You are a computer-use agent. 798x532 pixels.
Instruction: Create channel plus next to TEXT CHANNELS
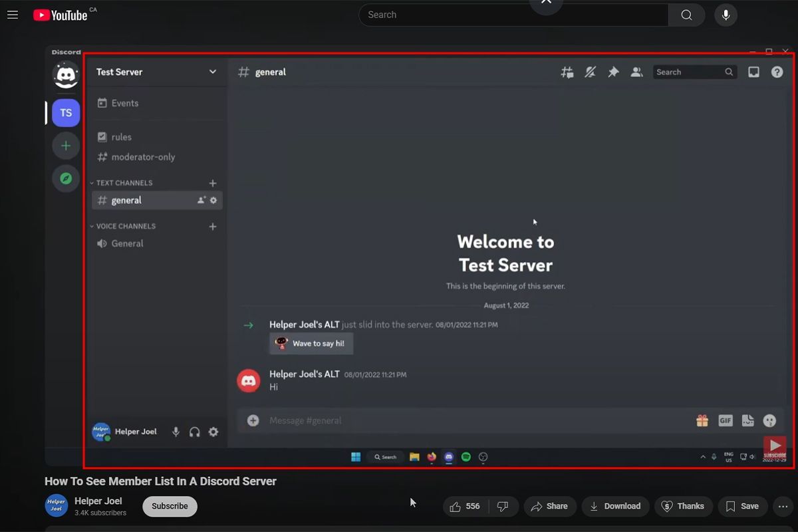(x=213, y=183)
